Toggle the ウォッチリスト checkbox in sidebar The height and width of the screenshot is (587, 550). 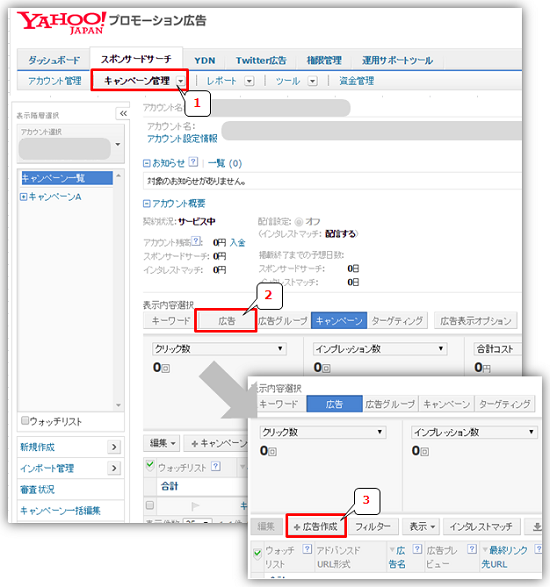click(x=25, y=420)
